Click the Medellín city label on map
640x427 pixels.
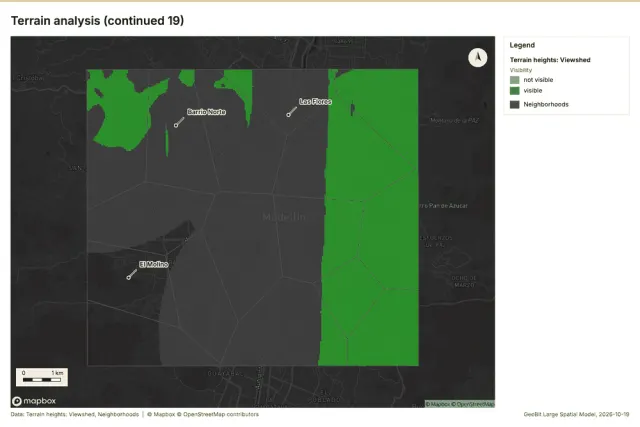coord(284,217)
